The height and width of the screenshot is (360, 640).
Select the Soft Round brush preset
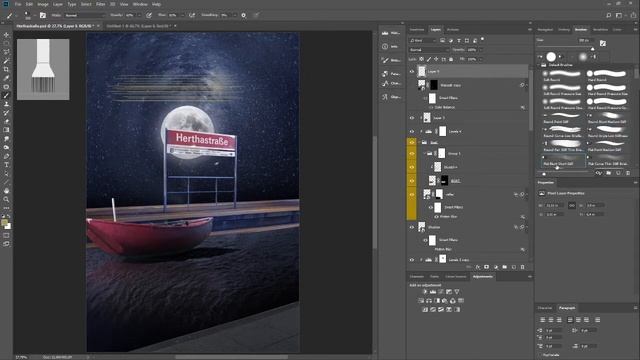coord(563,76)
